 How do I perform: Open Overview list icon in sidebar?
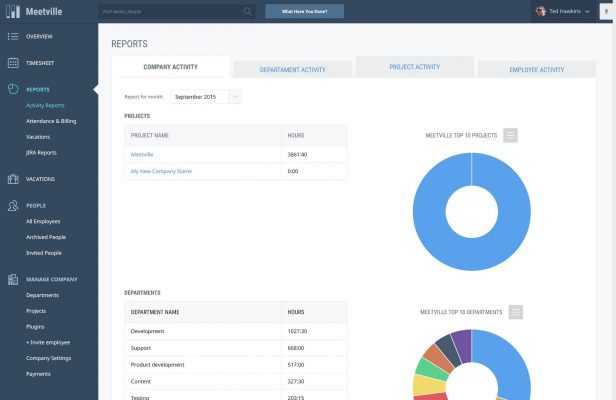point(13,37)
